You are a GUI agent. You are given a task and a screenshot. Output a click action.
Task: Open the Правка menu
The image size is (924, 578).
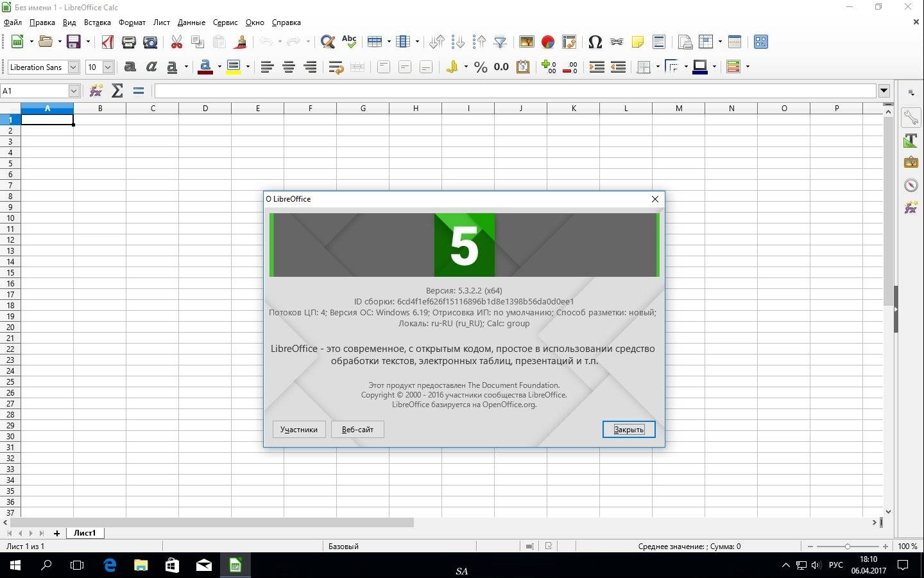point(42,22)
